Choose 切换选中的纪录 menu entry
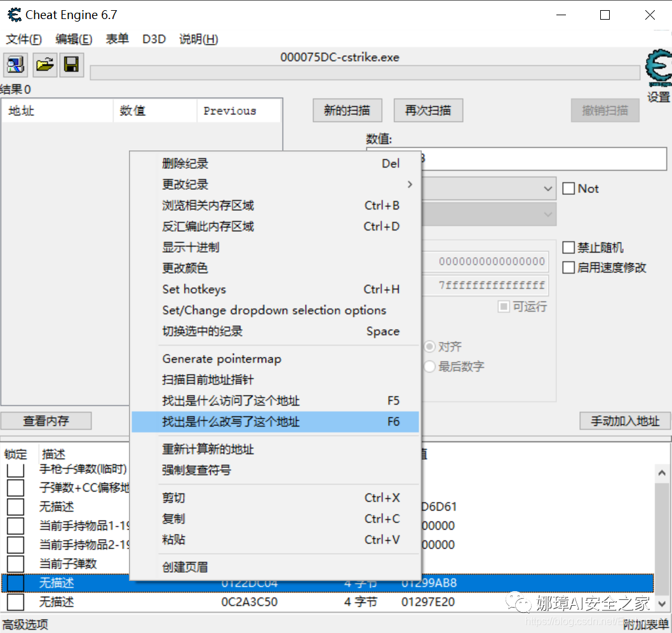This screenshot has width=672, height=633. click(275, 331)
